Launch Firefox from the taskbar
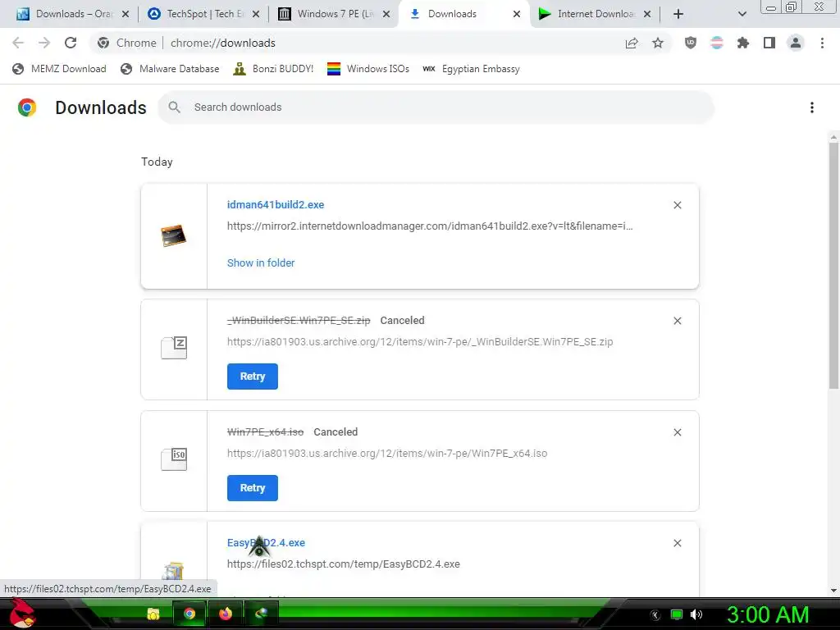 226,614
